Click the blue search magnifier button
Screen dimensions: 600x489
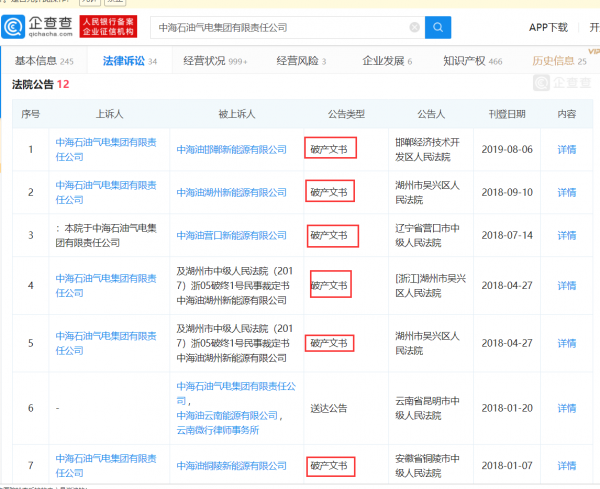pyautogui.click(x=438, y=27)
